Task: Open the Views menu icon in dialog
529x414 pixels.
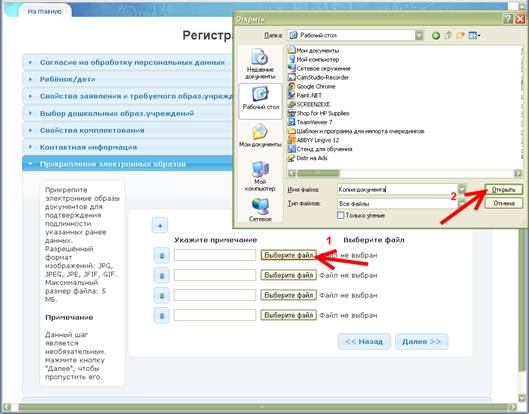Action: pos(474,35)
